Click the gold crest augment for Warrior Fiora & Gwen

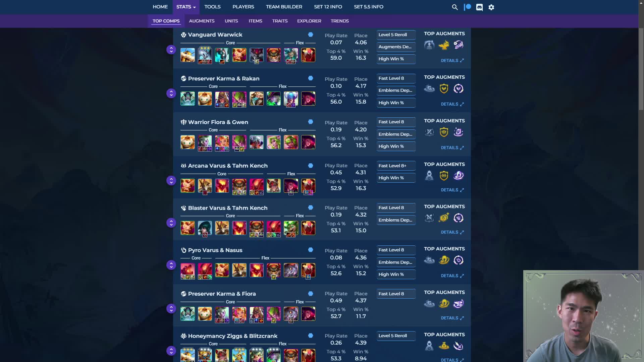[444, 132]
